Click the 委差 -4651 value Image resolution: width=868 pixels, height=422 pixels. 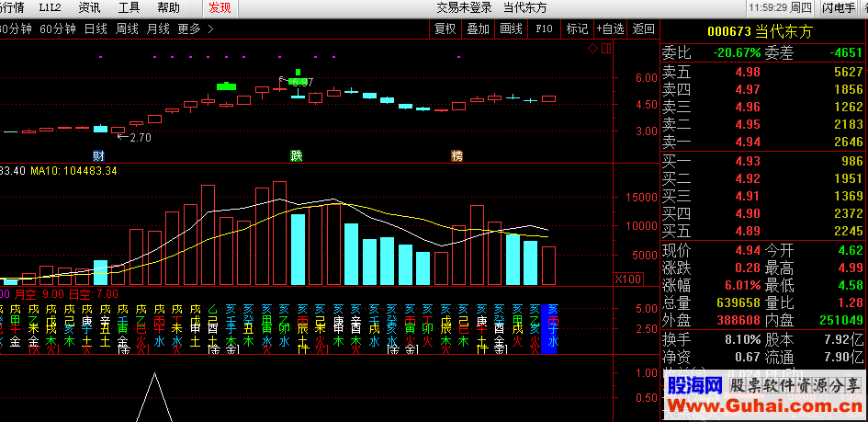point(846,53)
